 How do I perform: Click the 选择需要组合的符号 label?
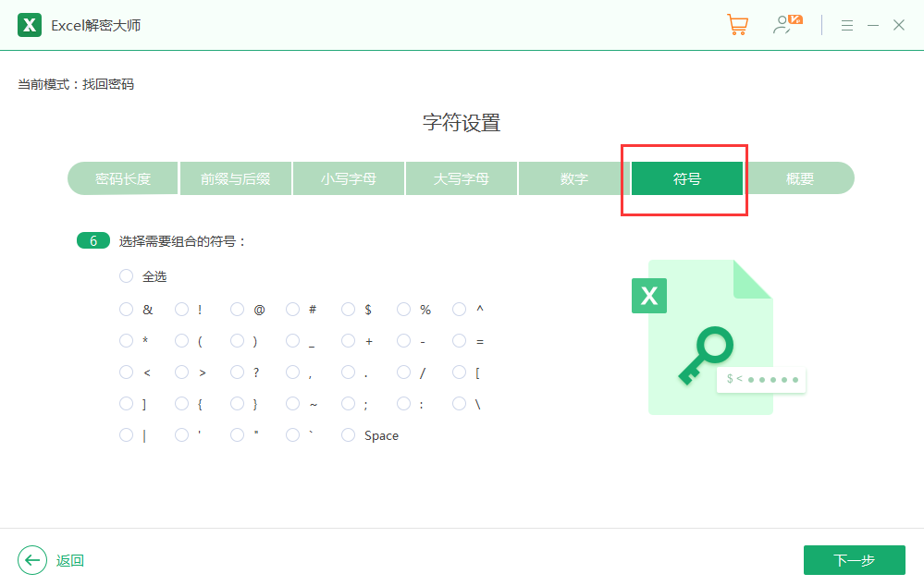pyautogui.click(x=181, y=241)
